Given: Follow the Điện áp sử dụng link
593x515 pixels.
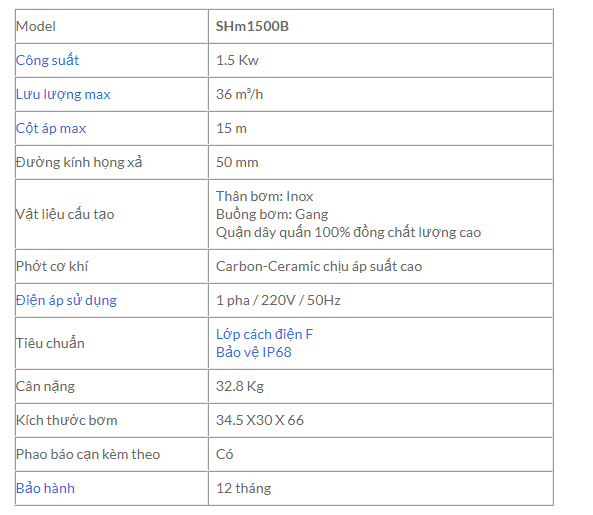Looking at the screenshot, I should click(66, 301).
